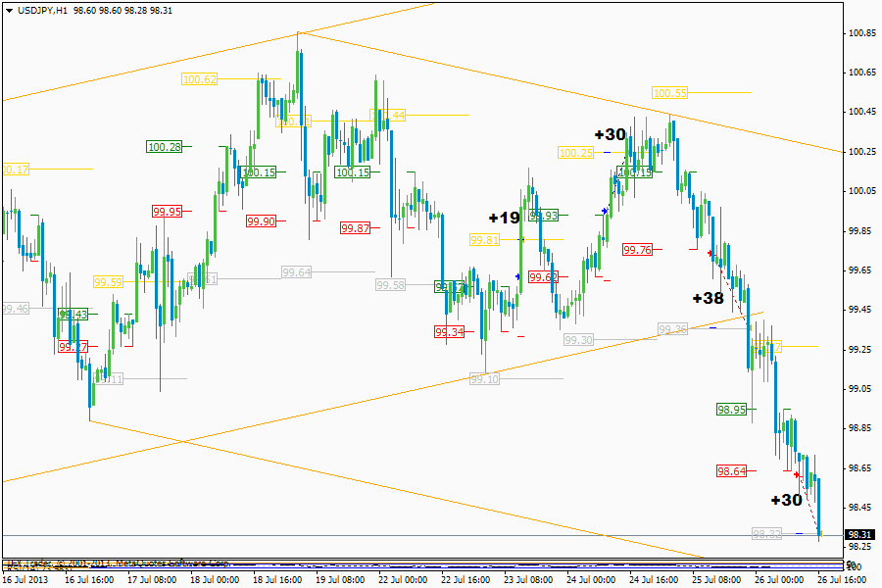This screenshot has height=588, width=882.
Task: Click the 16 Jul 2013 time label
Action: (25, 579)
